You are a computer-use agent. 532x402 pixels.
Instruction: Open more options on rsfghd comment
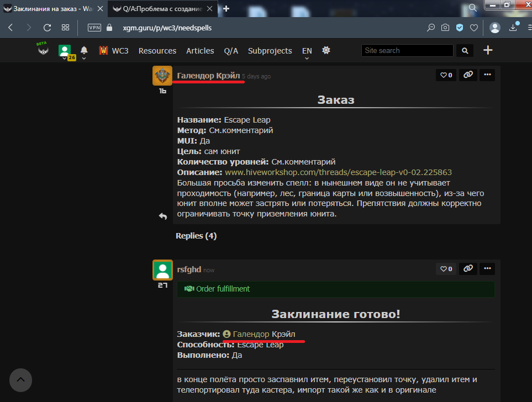coord(487,268)
